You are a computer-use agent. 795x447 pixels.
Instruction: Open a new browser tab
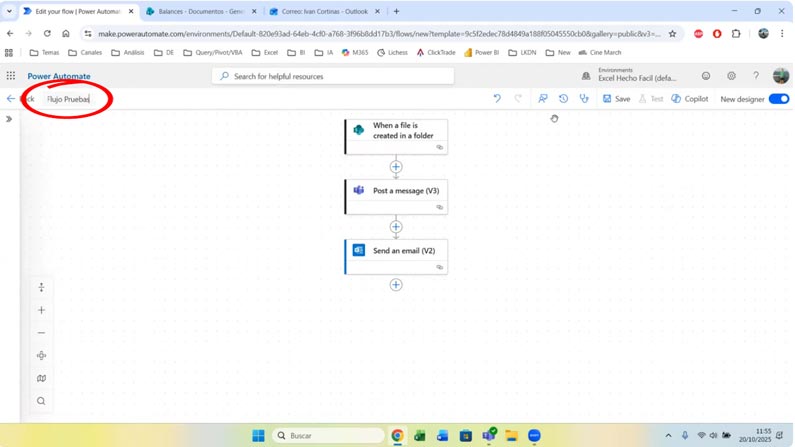click(396, 11)
